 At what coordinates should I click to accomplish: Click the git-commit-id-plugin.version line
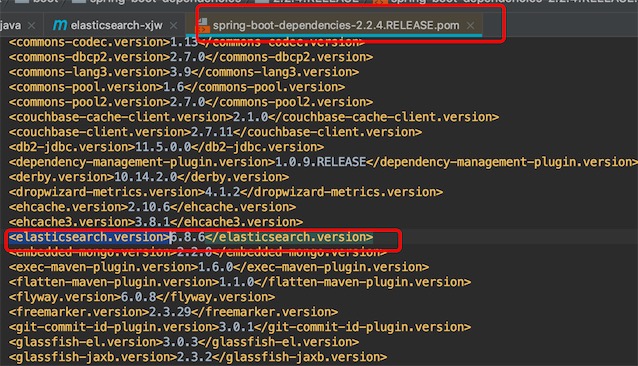pyautogui.click(x=240, y=327)
